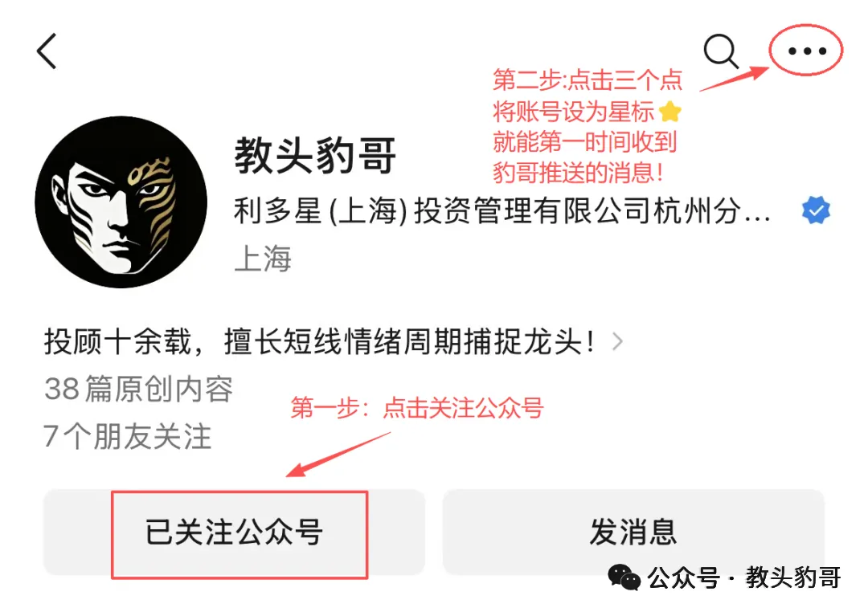The width and height of the screenshot is (868, 612).
Task: Open search with the magnifier icon
Action: (721, 51)
